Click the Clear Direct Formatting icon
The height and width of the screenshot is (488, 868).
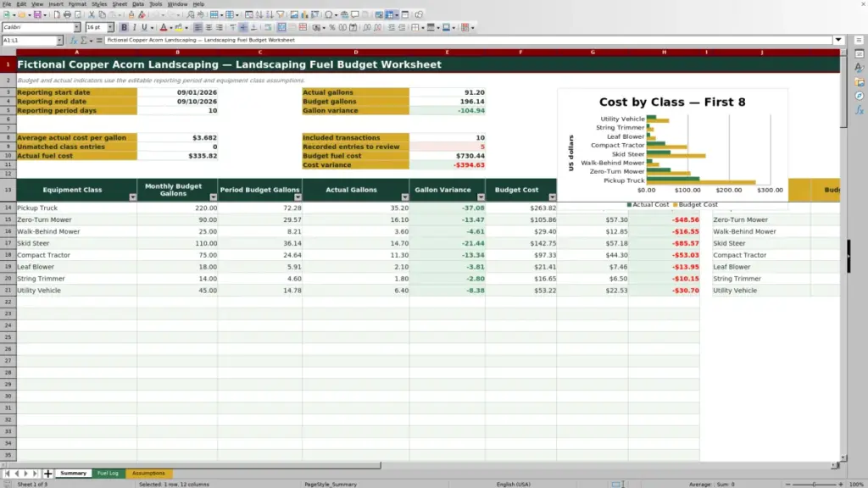pyautogui.click(x=142, y=15)
